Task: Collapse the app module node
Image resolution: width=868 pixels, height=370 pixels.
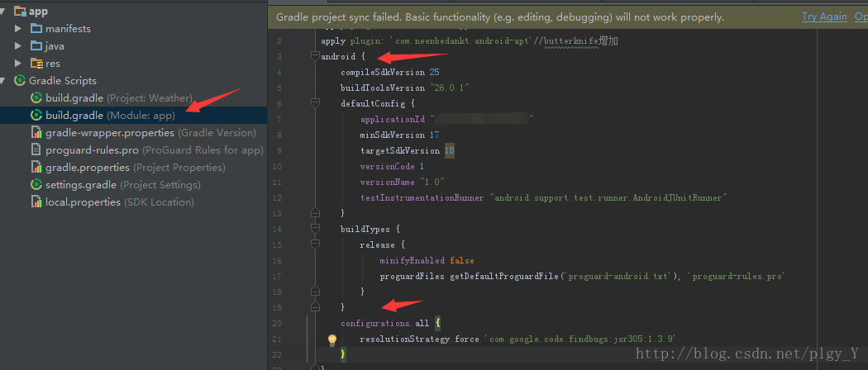Action: 3,11
